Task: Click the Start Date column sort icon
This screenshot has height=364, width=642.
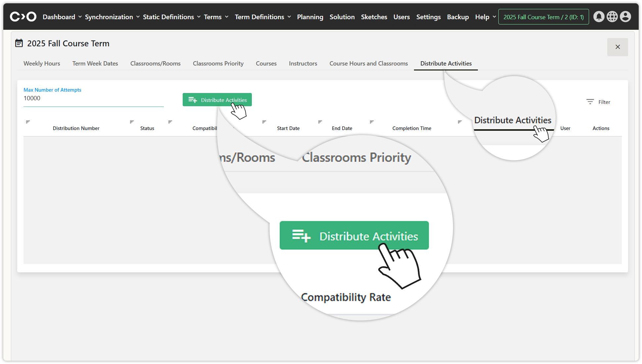Action: tap(264, 122)
